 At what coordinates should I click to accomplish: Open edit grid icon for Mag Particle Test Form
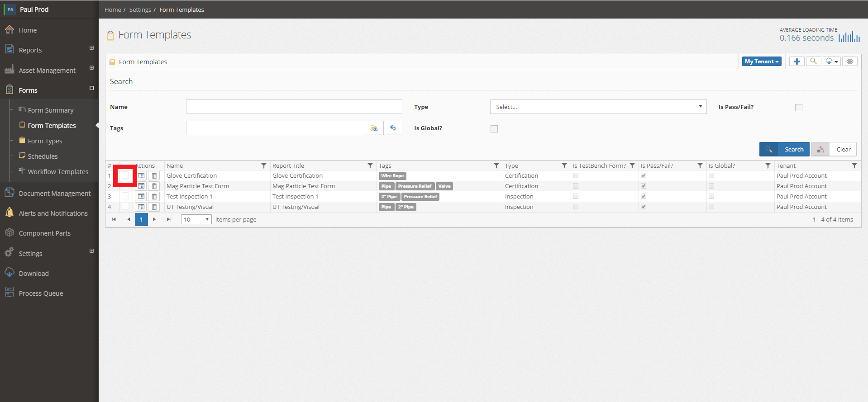141,186
